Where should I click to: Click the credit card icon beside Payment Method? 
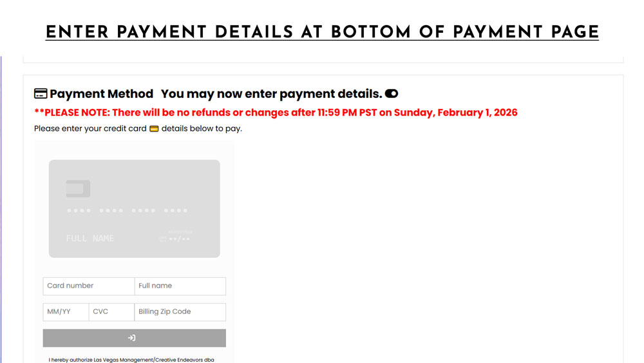(x=41, y=94)
